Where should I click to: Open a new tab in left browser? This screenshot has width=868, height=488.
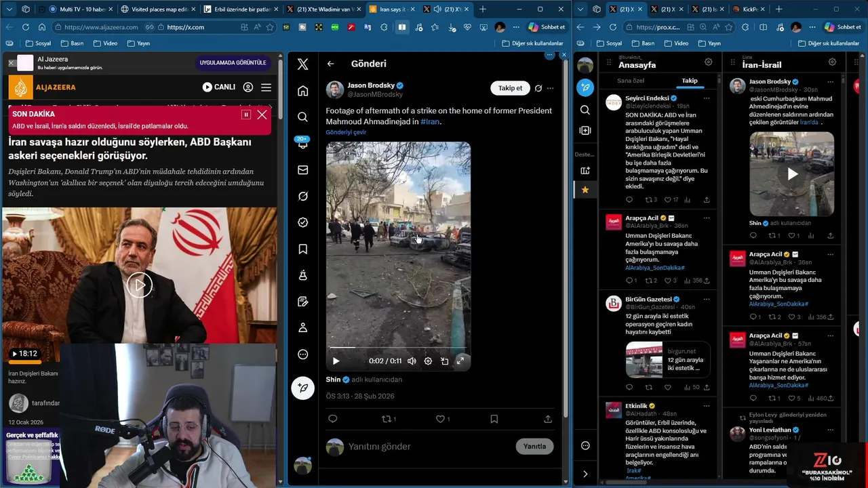(483, 9)
